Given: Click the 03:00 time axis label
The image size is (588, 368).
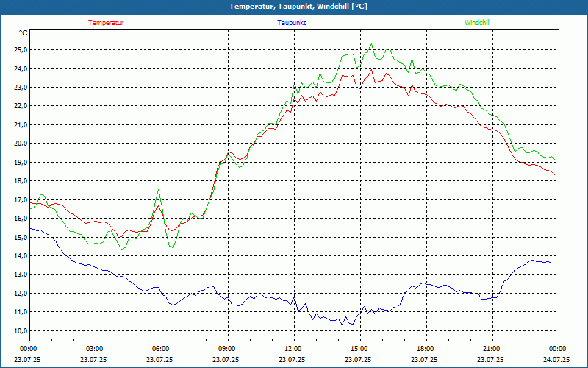Looking at the screenshot, I should point(93,349).
